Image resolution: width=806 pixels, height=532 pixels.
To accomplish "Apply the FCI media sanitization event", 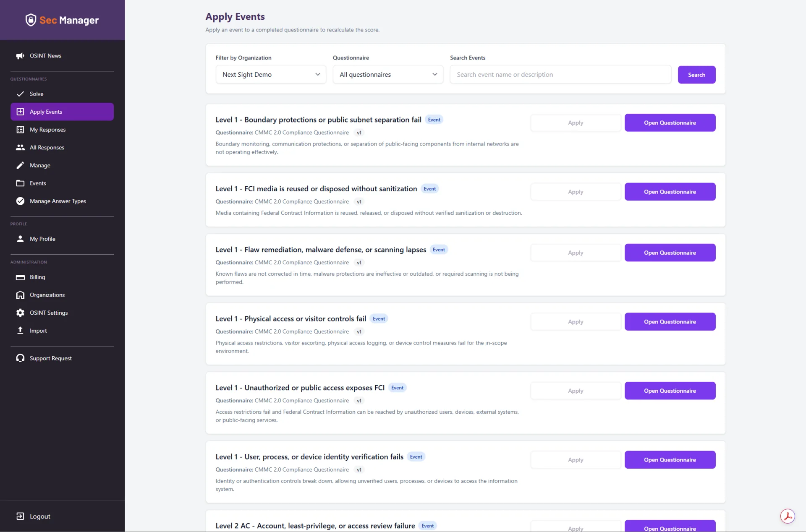I will (x=576, y=192).
